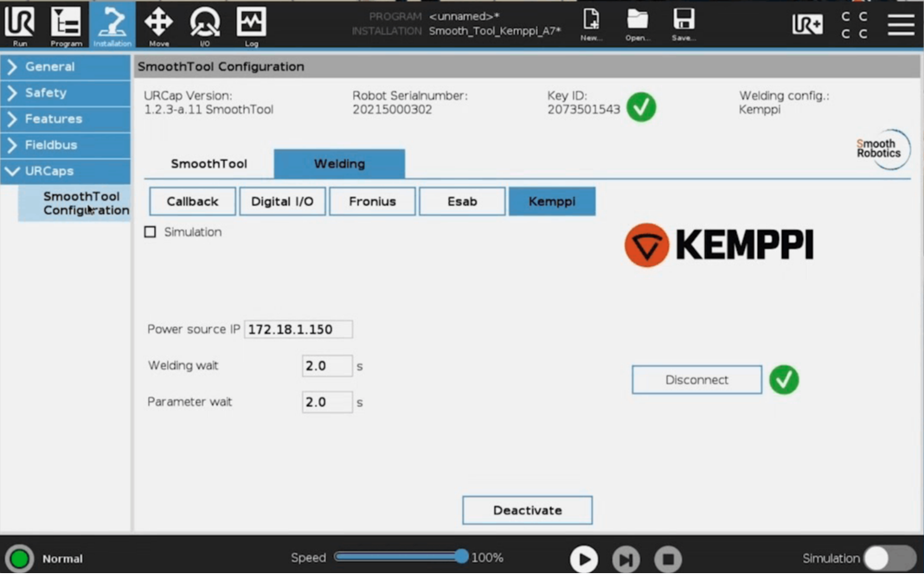Edit the Welding wait value
The image size is (924, 574).
pos(327,365)
